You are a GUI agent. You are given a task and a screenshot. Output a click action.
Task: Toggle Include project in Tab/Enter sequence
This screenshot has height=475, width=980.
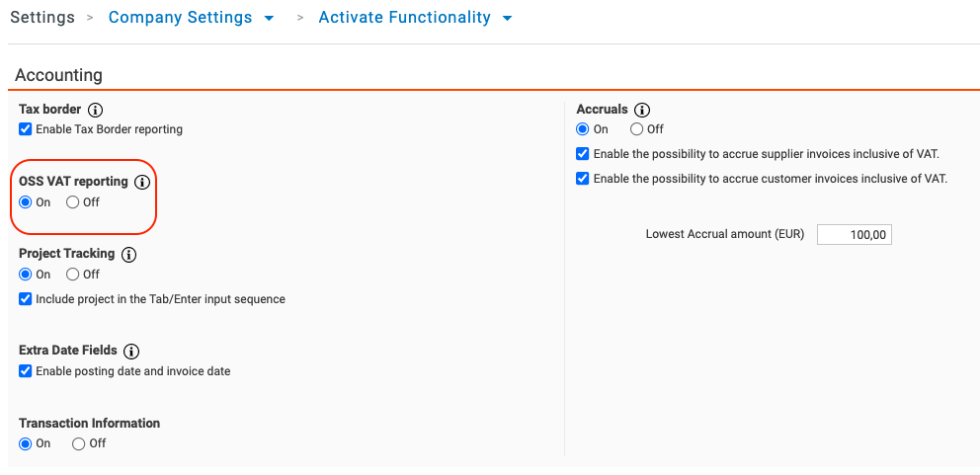(x=26, y=299)
